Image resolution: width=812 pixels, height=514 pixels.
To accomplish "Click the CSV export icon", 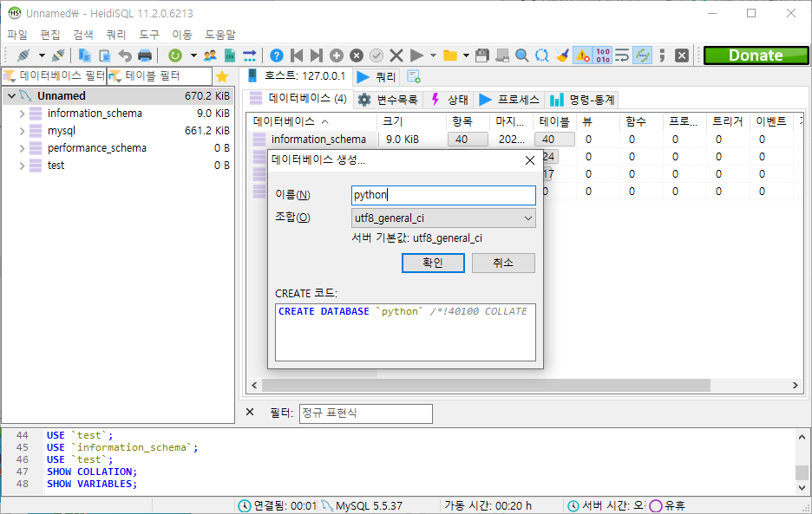I will coord(230,55).
